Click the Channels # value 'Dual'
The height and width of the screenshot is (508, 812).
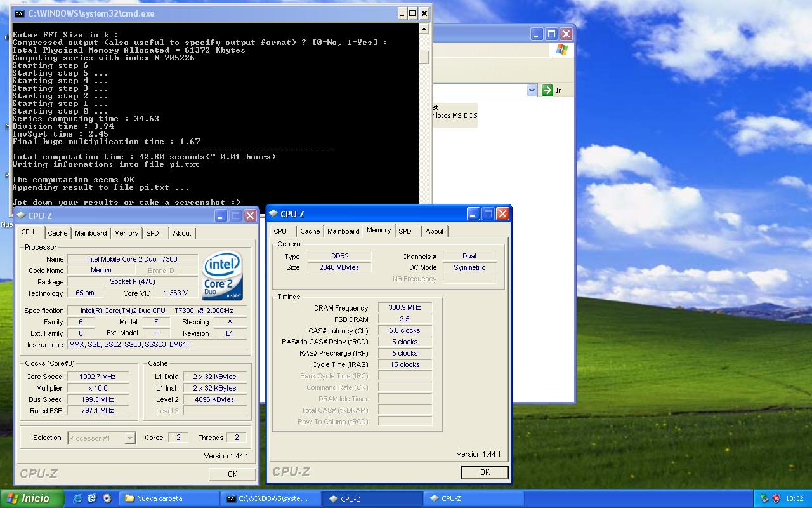point(469,256)
